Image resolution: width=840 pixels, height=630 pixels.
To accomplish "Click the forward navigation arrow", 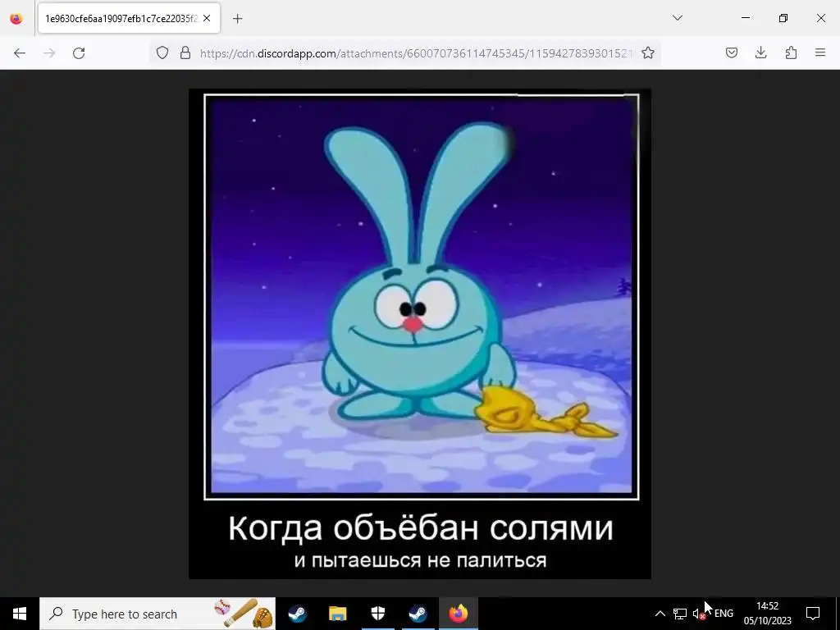I will (49, 52).
